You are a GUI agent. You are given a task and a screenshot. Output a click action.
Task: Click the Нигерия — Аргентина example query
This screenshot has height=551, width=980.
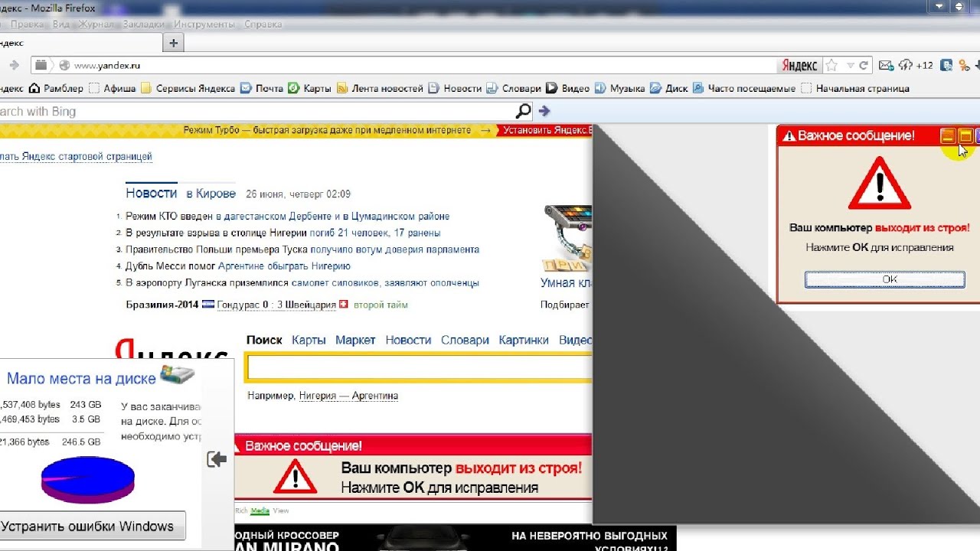point(348,396)
